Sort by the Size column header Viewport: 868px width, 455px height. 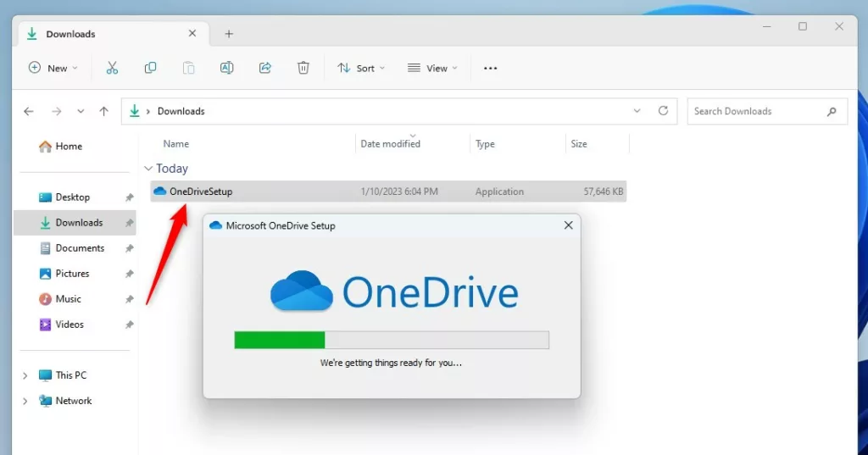click(578, 144)
